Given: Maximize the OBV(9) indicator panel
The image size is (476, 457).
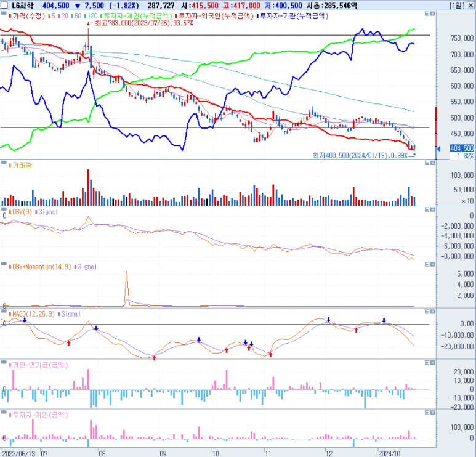Looking at the screenshot, I should click(427, 209).
